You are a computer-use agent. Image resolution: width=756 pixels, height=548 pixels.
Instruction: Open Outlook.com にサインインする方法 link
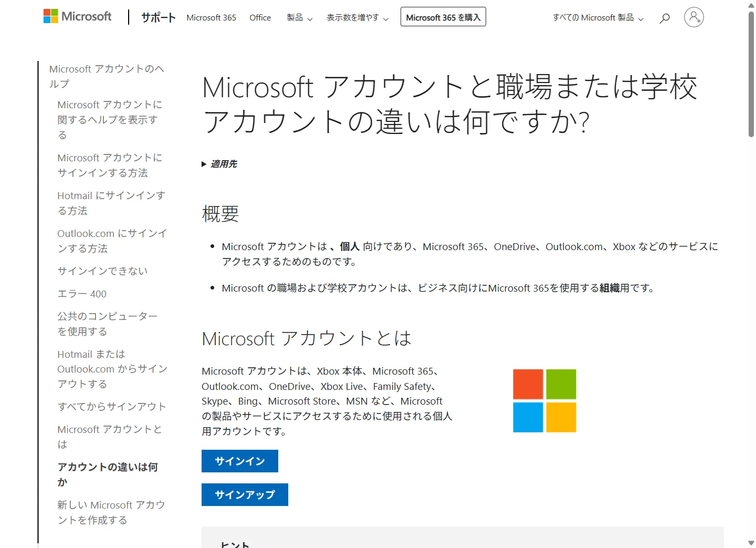112,241
